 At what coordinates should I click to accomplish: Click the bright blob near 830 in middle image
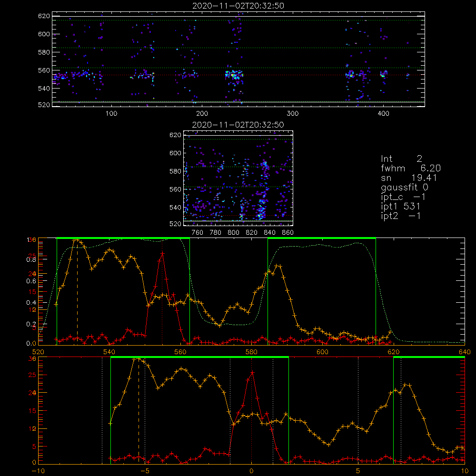coord(260,215)
